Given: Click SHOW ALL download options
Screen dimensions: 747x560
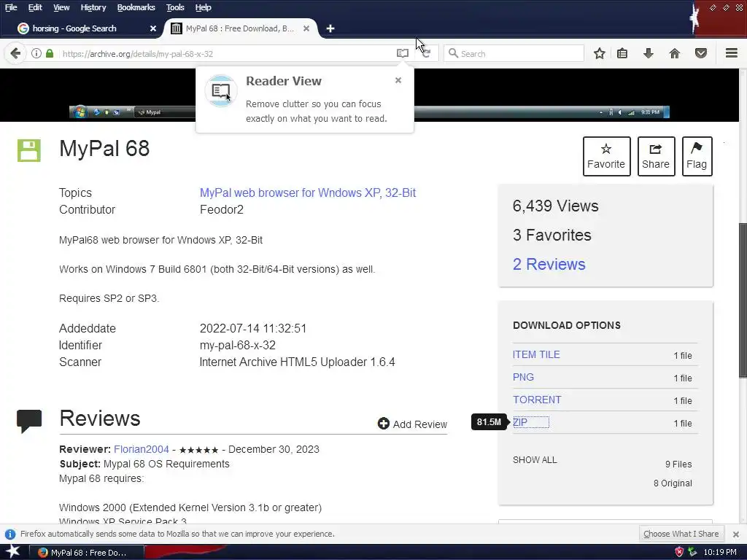Looking at the screenshot, I should tap(535, 460).
